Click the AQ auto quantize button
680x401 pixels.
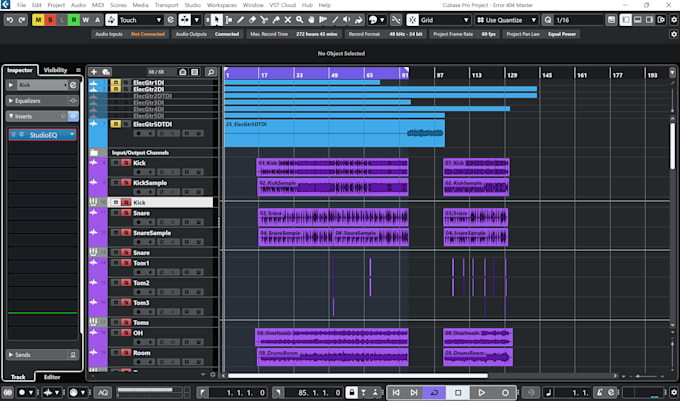tap(103, 393)
